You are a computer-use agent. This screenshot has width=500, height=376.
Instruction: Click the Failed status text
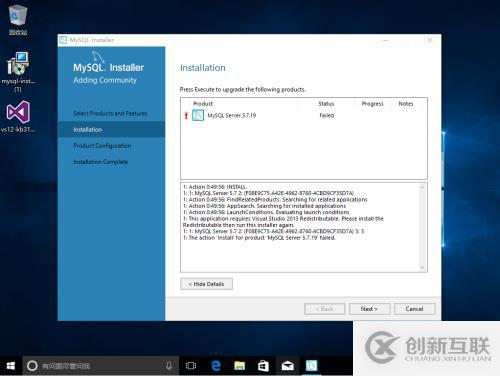(327, 115)
